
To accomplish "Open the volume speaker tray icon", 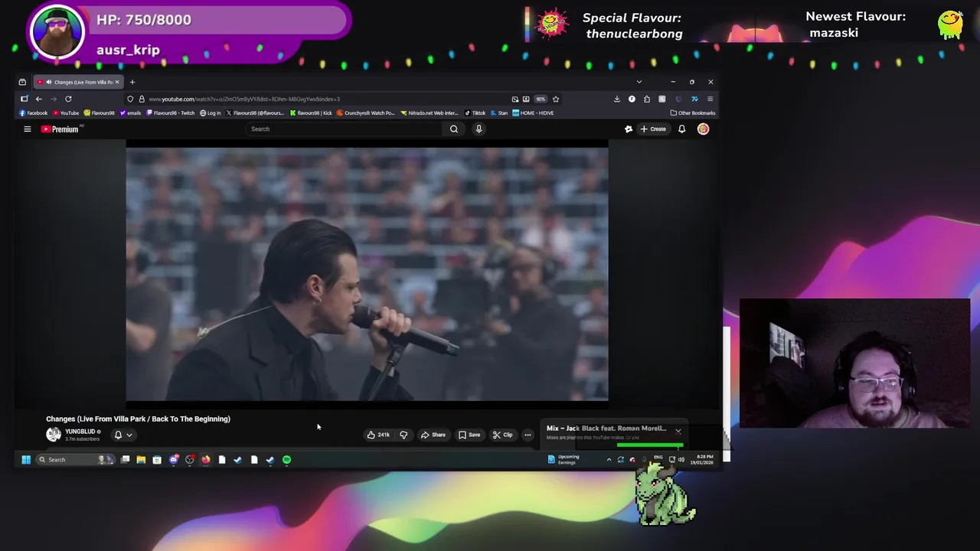I will (681, 460).
